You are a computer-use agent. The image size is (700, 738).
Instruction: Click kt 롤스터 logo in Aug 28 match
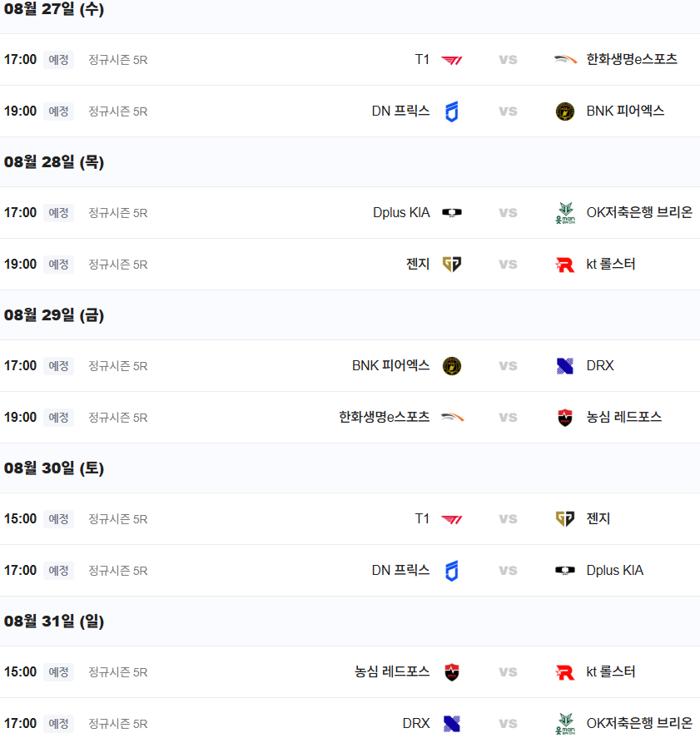(x=565, y=265)
